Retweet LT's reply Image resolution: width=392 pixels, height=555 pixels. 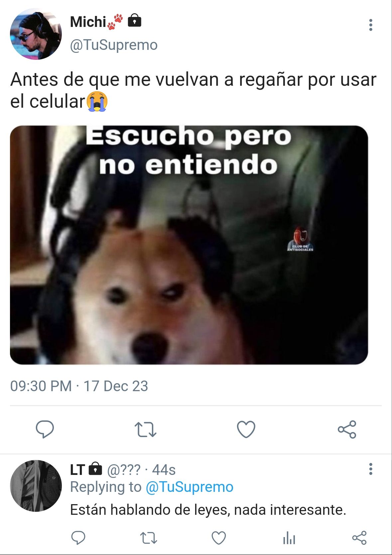pos(148,538)
